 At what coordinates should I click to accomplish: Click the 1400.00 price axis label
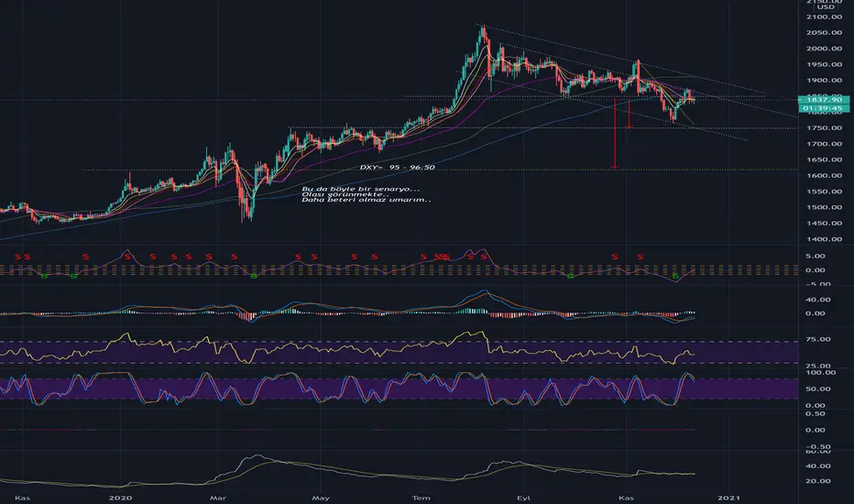[x=824, y=239]
